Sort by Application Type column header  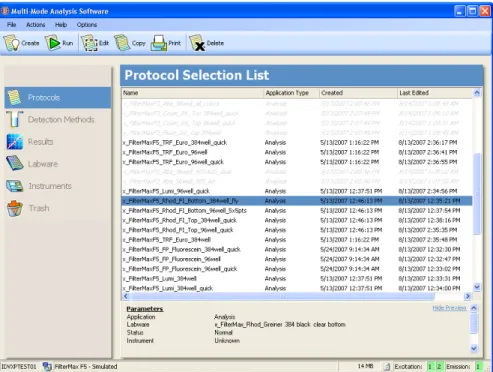291,93
